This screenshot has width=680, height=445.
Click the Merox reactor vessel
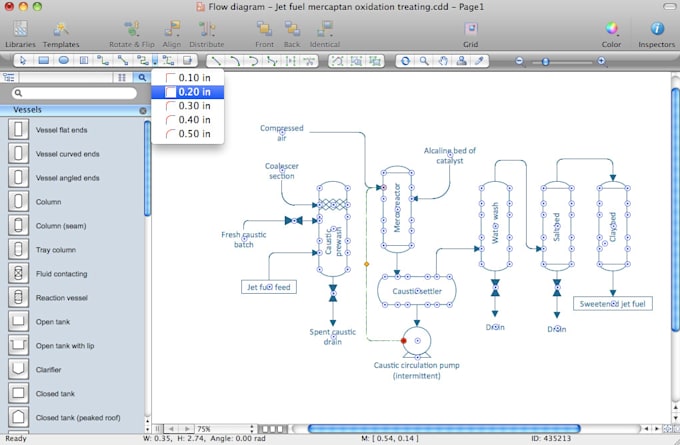(397, 209)
